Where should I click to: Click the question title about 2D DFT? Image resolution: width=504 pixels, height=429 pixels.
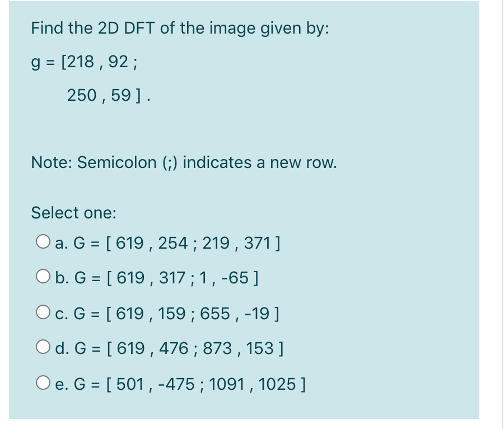[179, 28]
